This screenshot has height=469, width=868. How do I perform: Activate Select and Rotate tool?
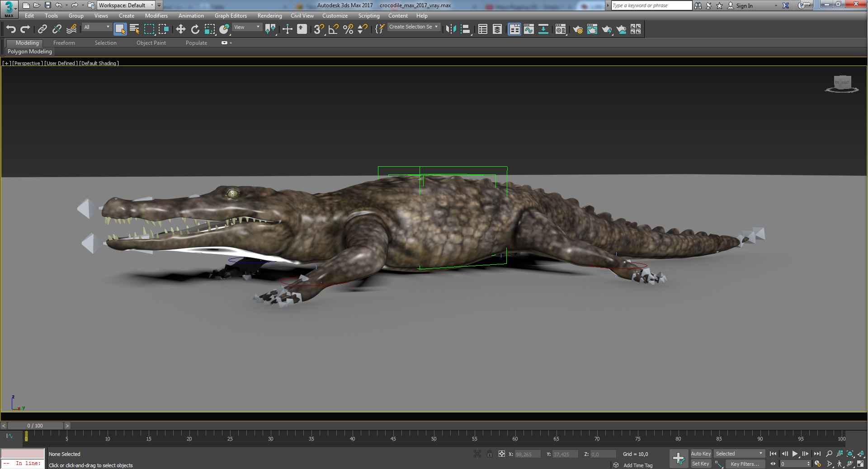(x=195, y=29)
